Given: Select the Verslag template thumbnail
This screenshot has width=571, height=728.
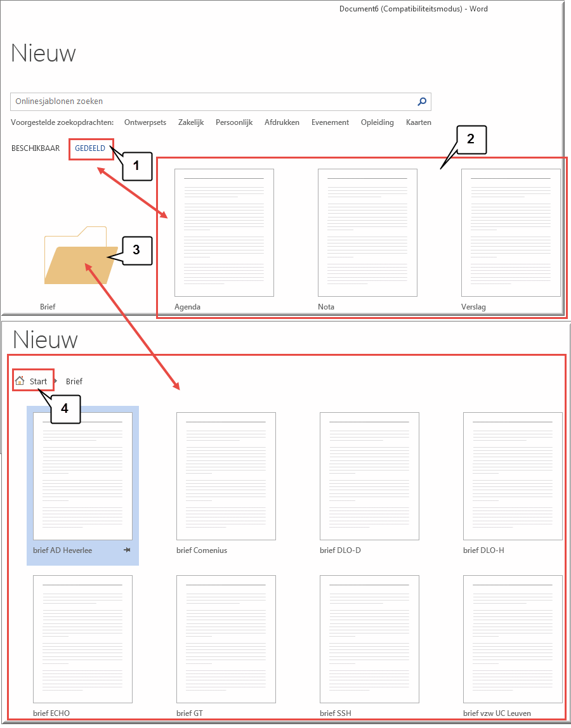Looking at the screenshot, I should pyautogui.click(x=511, y=233).
